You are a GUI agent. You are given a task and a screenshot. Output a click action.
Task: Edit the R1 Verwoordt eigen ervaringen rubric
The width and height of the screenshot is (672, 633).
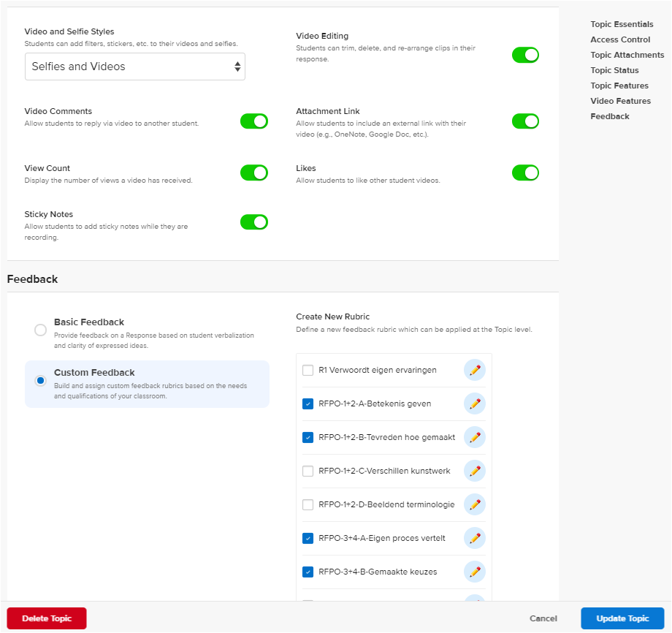pyautogui.click(x=475, y=371)
